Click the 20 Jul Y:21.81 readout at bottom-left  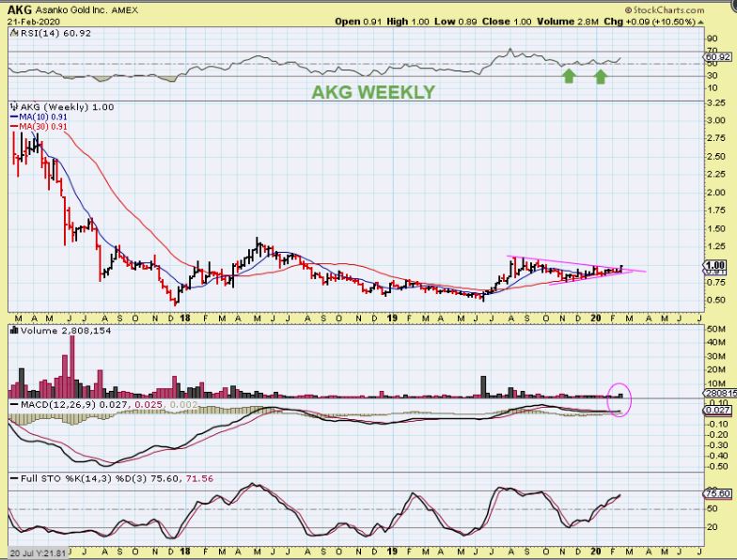point(38,552)
